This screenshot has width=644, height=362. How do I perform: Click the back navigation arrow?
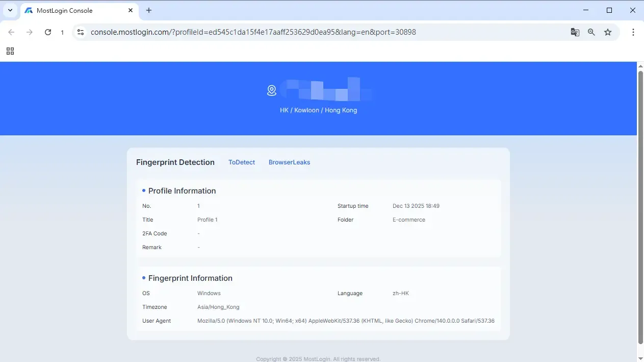point(11,32)
